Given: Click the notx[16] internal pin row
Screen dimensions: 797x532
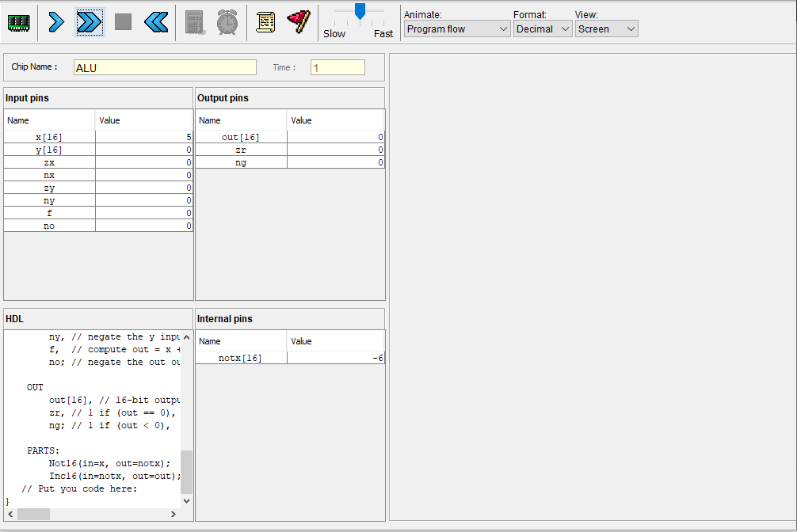Looking at the screenshot, I should tap(289, 358).
